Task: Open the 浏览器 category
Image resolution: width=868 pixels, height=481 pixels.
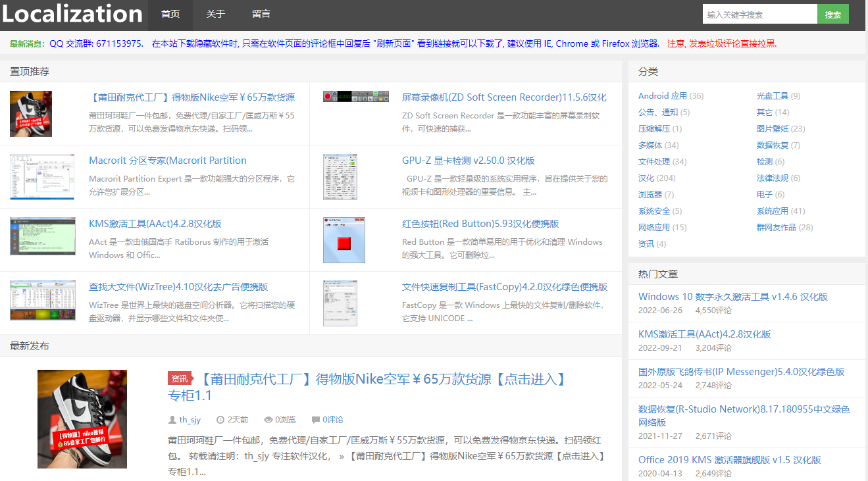Action: [650, 195]
